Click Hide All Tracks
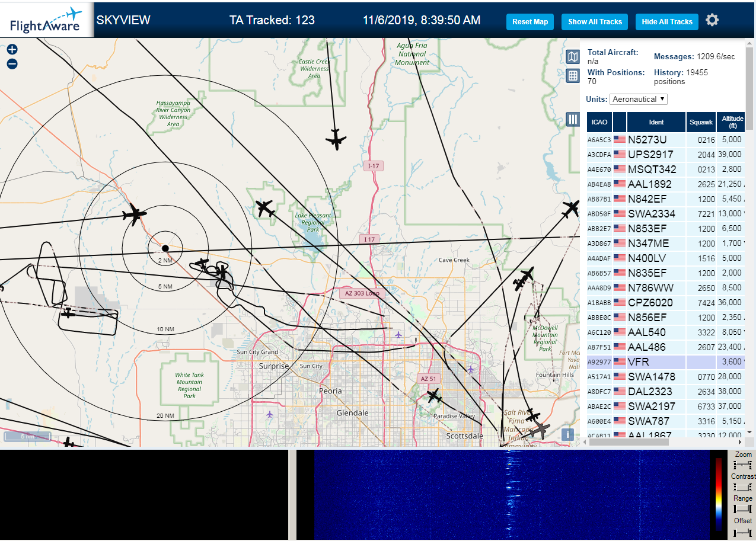This screenshot has width=756, height=541. tap(667, 22)
